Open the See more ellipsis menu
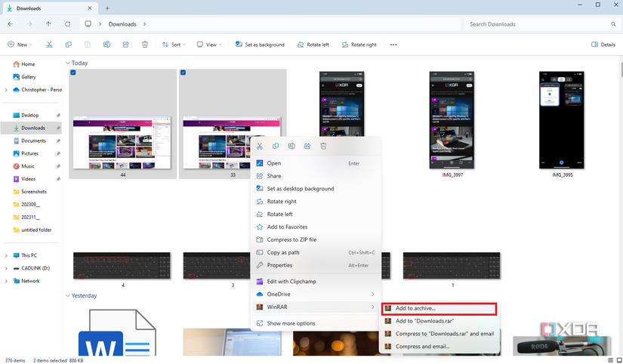The image size is (623, 364). 393,45
